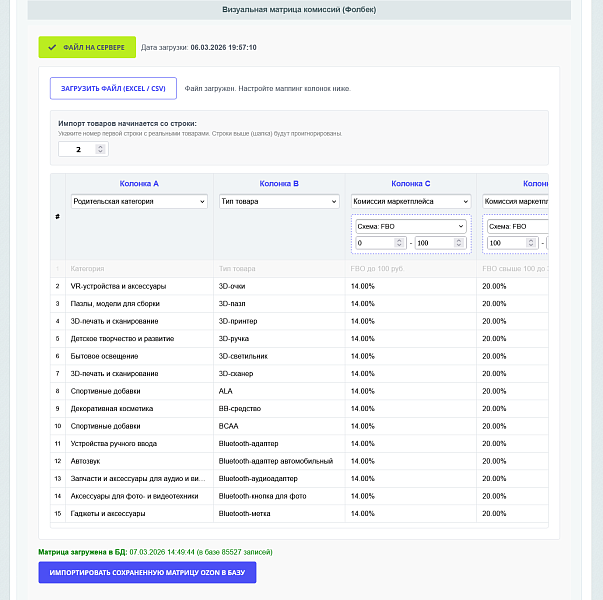Click the 'Колонка B' header label
The image size is (603, 600).
pyautogui.click(x=279, y=183)
